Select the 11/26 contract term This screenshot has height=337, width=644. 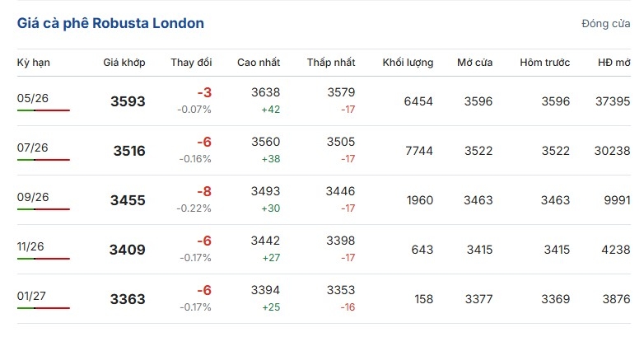(x=33, y=246)
